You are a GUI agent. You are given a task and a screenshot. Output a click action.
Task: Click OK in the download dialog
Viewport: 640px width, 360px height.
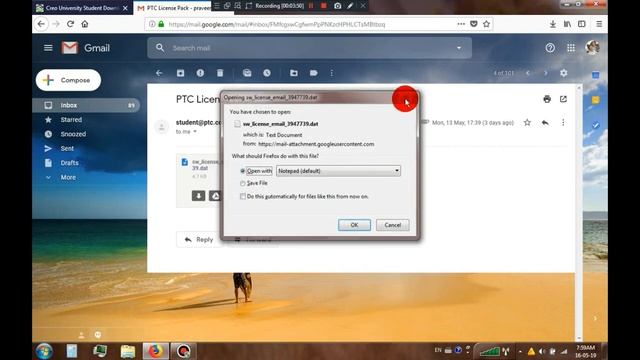point(354,225)
